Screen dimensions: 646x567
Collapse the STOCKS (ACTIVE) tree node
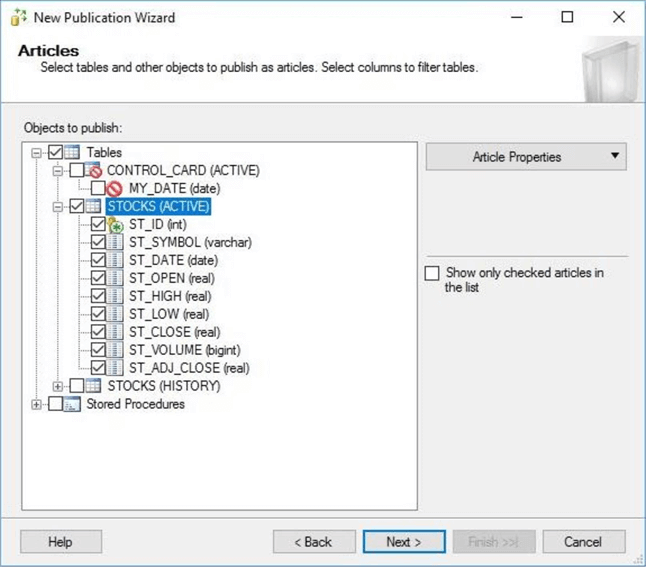click(59, 207)
